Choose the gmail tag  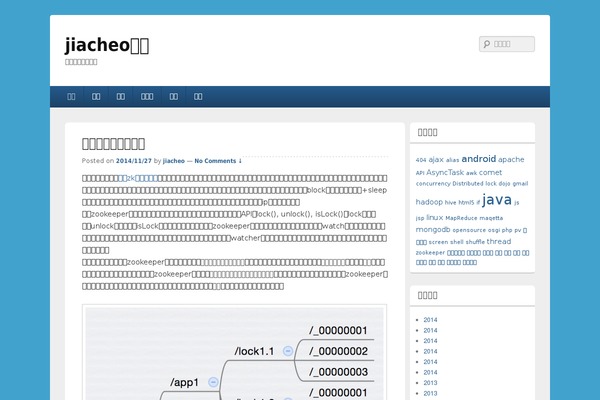click(520, 184)
